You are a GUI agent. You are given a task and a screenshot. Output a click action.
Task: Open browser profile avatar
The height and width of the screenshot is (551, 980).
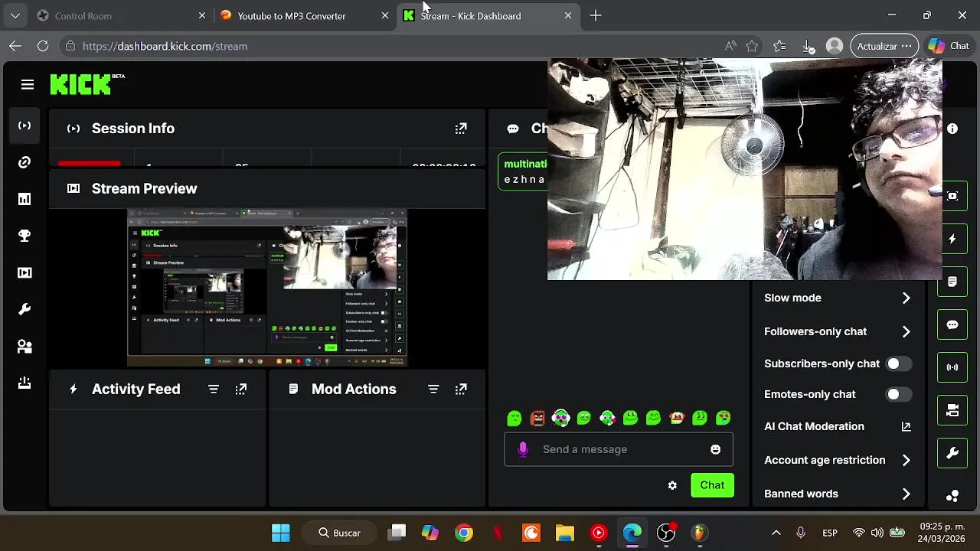[835, 46]
